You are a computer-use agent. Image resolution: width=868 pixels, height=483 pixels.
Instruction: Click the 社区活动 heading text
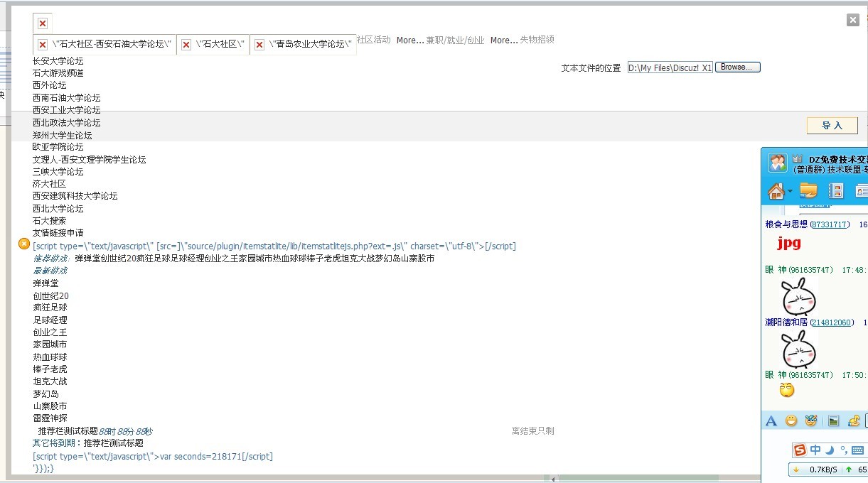(373, 40)
